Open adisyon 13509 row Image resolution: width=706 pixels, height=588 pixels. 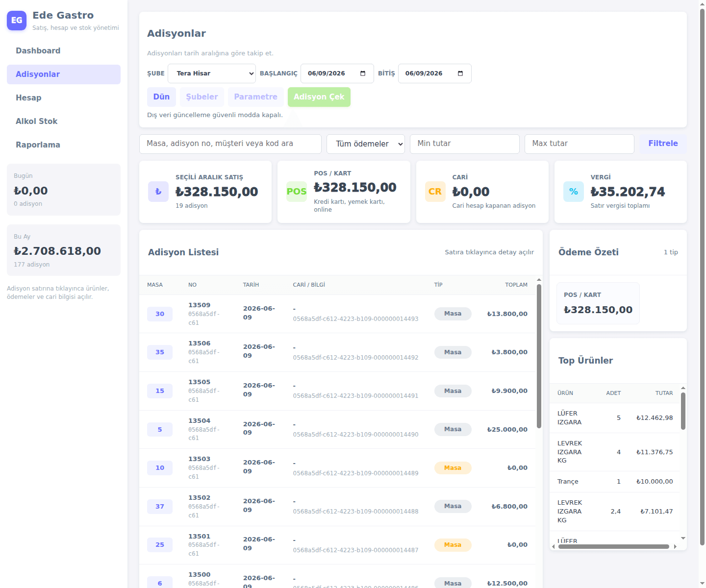[x=337, y=314]
